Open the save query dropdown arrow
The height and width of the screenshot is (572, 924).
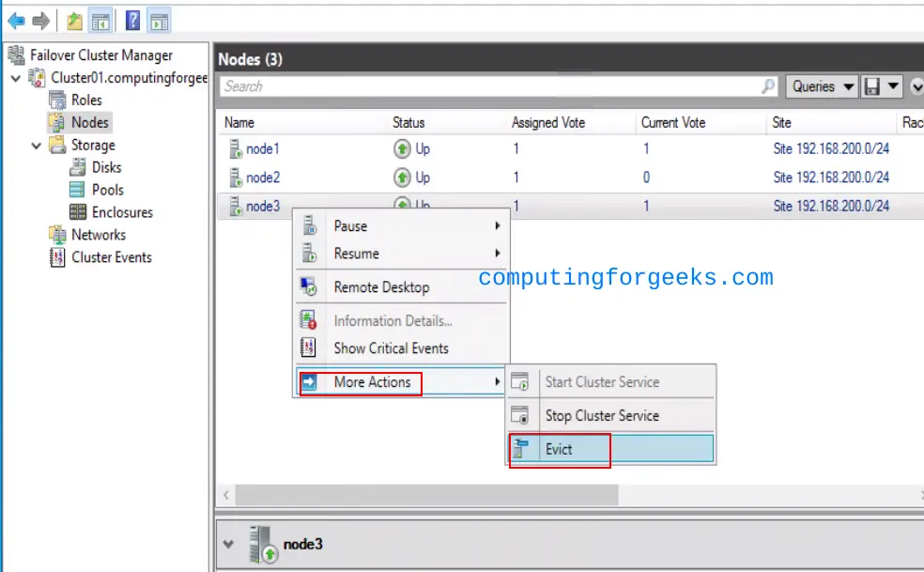(893, 86)
